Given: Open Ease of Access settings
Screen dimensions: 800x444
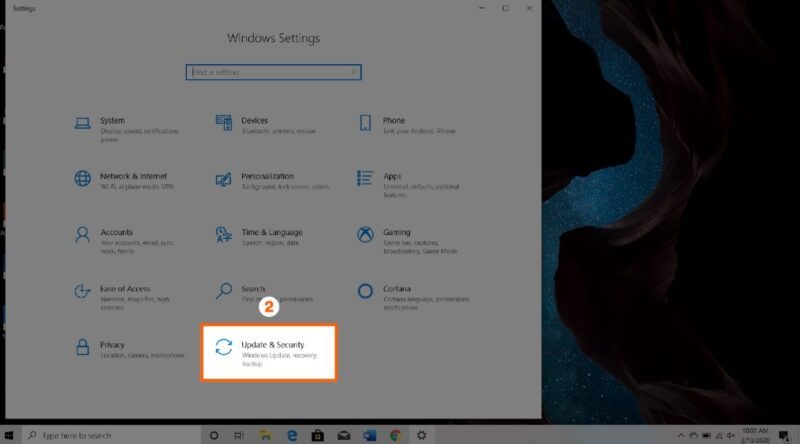Looking at the screenshot, I should point(122,297).
